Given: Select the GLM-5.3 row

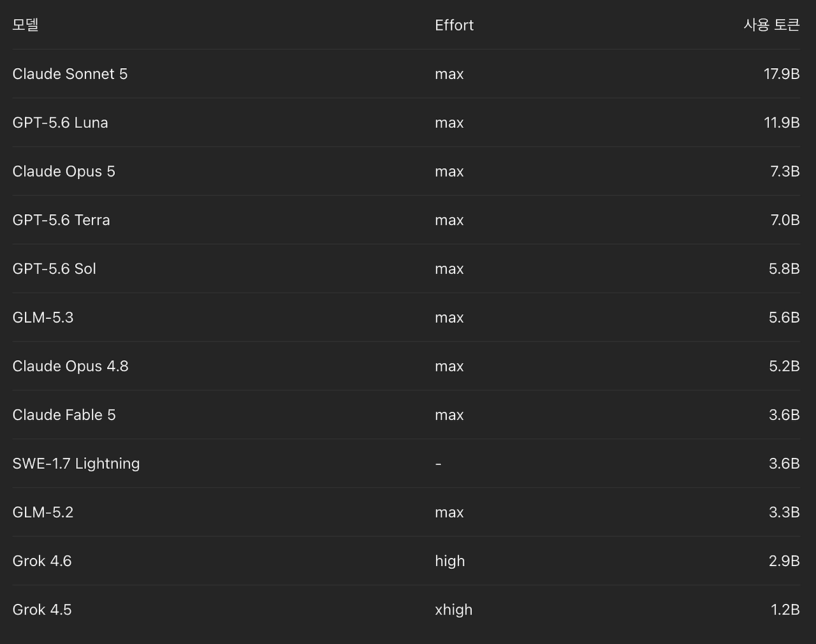Looking at the screenshot, I should point(406,318).
